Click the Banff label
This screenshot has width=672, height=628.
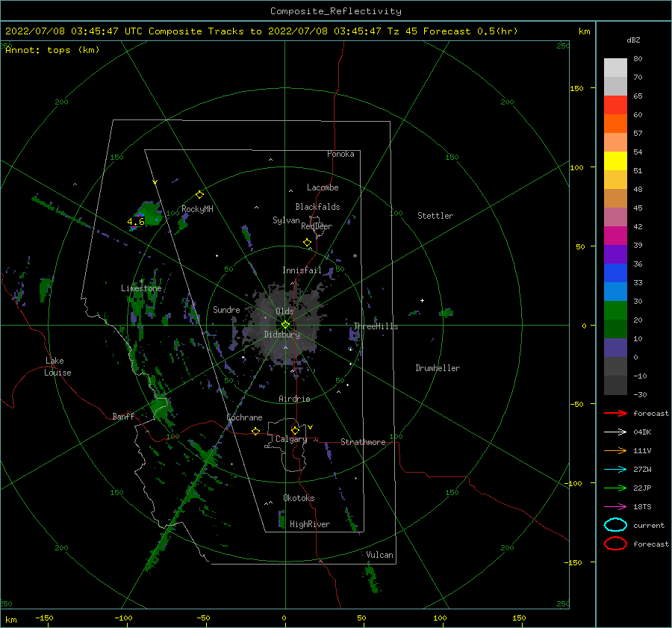click(x=123, y=416)
